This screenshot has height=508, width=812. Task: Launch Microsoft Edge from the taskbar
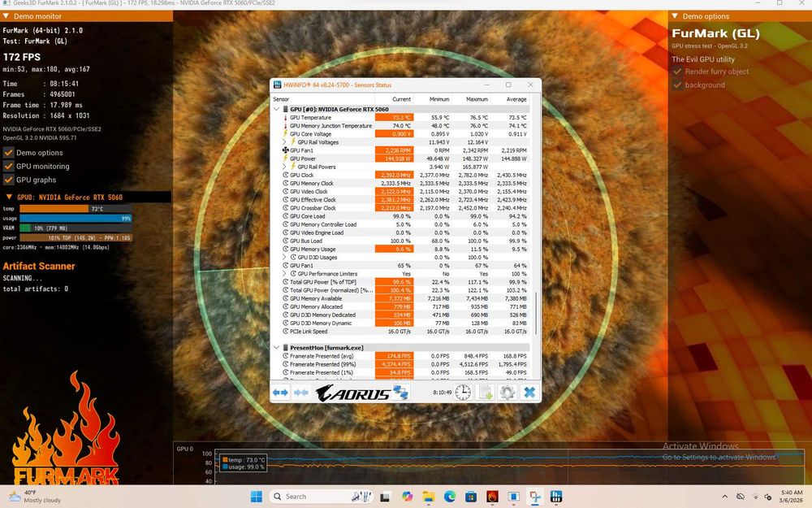pos(450,497)
